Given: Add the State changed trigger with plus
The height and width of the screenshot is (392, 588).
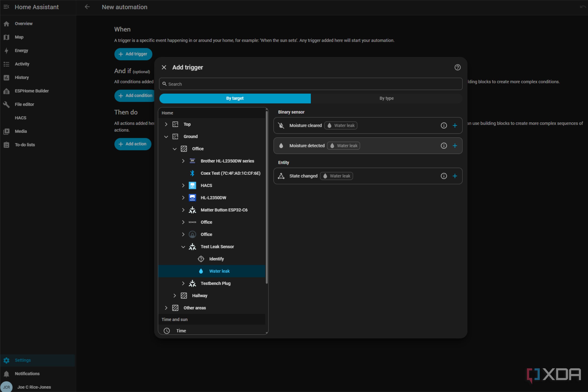Looking at the screenshot, I should point(455,176).
